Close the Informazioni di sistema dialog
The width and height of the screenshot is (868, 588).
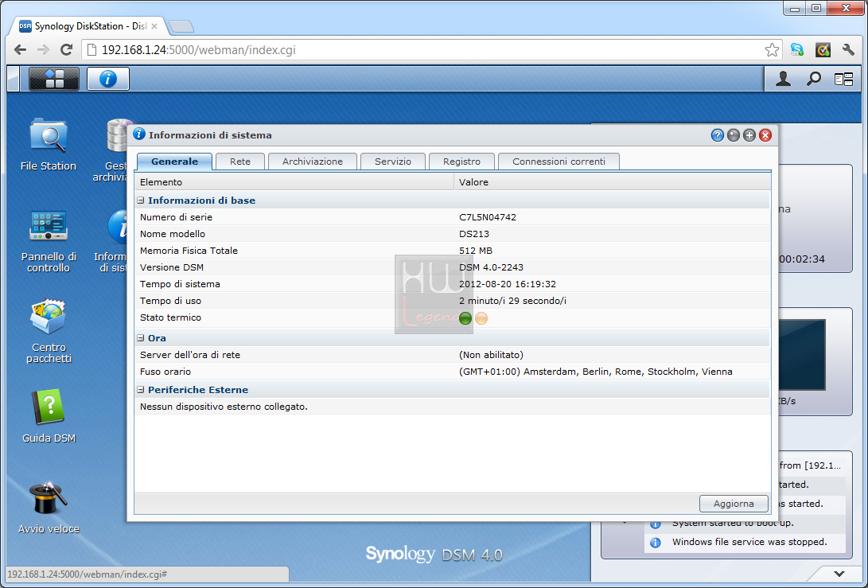(765, 135)
